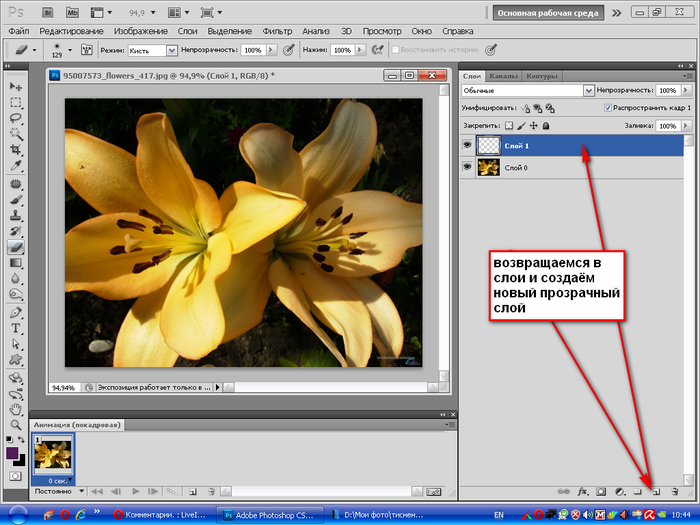Switch to the Каналы tab

[x=504, y=76]
